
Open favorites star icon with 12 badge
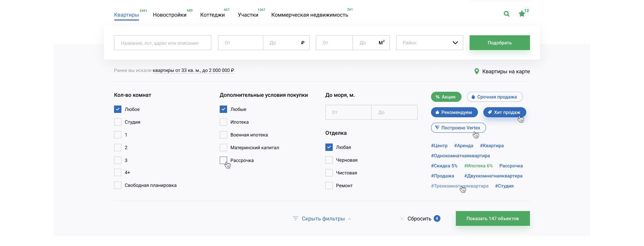522,14
